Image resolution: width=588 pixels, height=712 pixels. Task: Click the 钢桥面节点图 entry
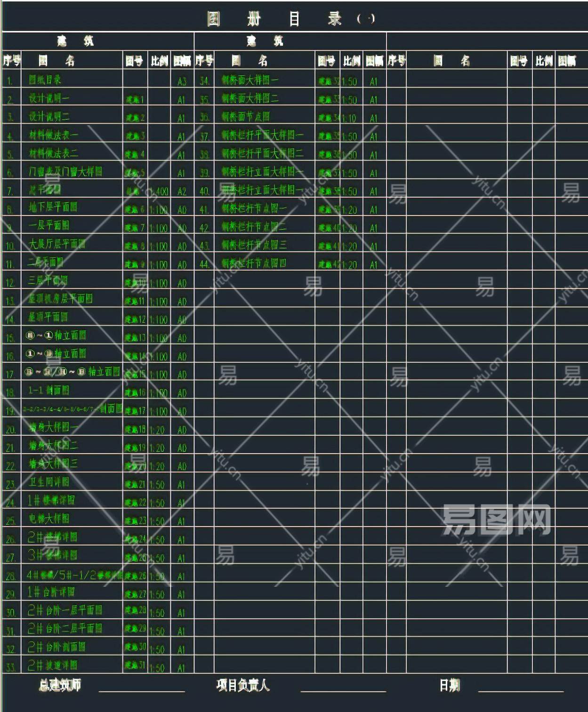point(246,116)
